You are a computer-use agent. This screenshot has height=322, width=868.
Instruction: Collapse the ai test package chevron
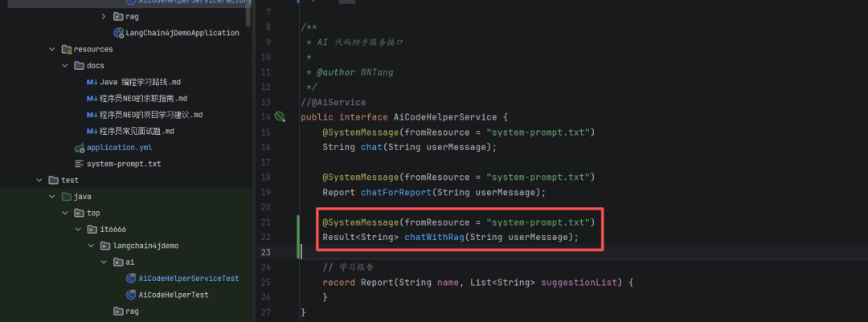point(104,262)
